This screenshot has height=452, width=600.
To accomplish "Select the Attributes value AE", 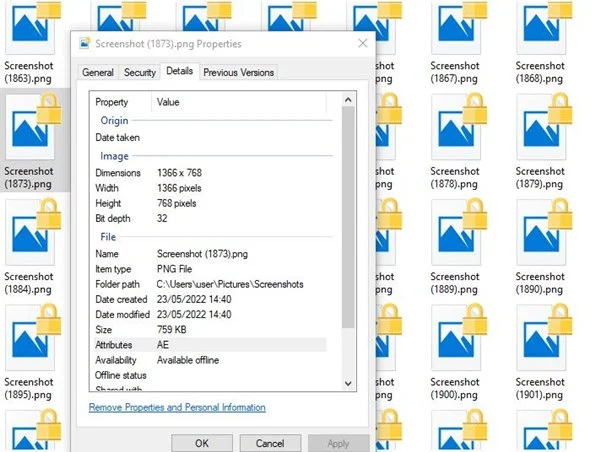I will tap(163, 345).
